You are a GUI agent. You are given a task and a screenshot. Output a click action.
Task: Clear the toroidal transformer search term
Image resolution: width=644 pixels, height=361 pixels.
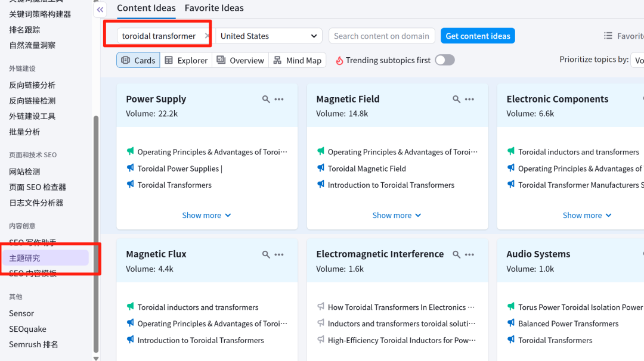pos(206,36)
